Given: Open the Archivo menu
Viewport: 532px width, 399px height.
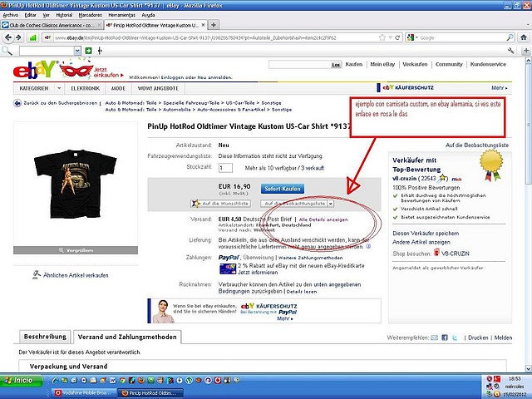Looking at the screenshot, I should point(11,15).
